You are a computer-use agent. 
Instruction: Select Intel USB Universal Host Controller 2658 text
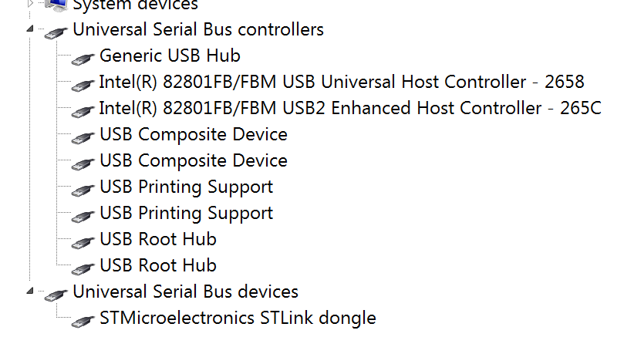342,82
